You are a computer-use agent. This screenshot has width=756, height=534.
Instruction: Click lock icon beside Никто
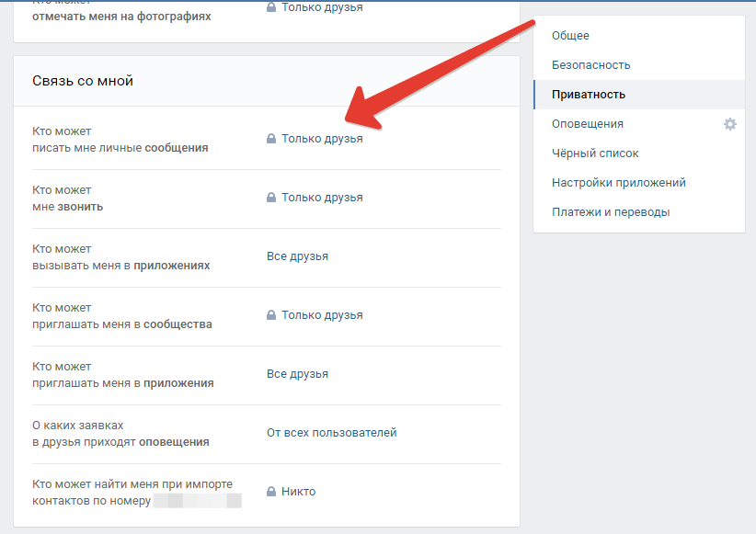coord(271,491)
